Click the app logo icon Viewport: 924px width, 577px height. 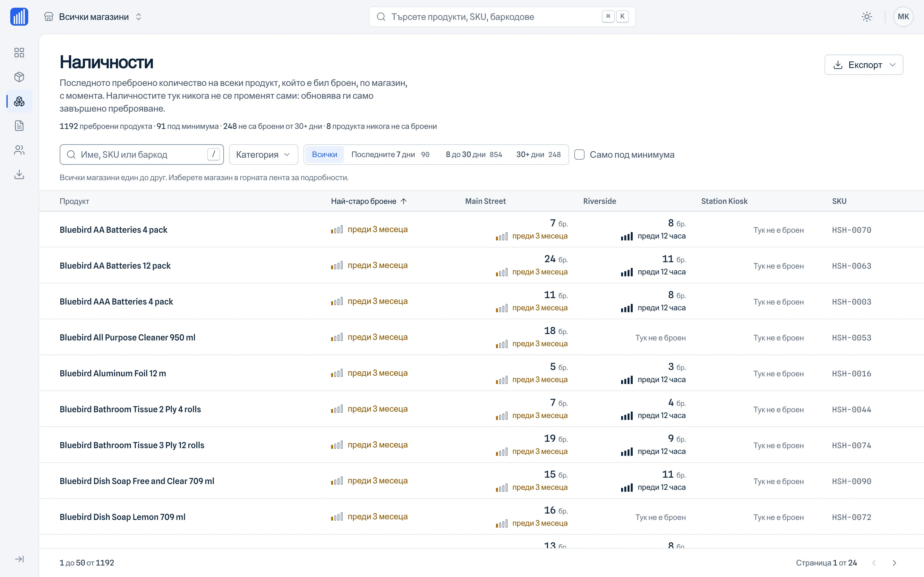[x=19, y=17]
